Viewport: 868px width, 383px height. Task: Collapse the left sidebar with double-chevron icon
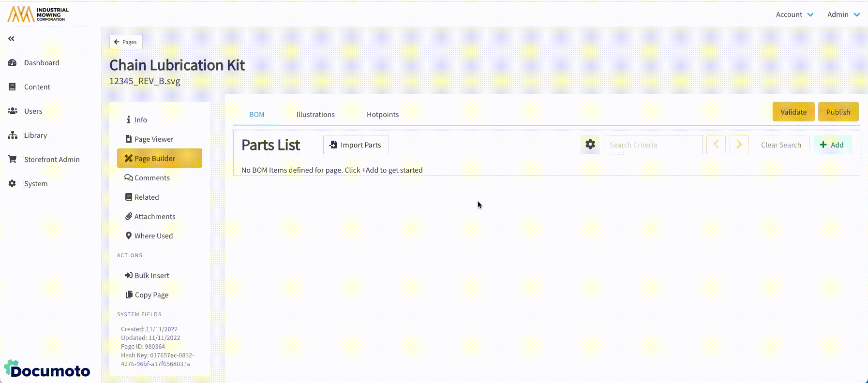pos(11,39)
